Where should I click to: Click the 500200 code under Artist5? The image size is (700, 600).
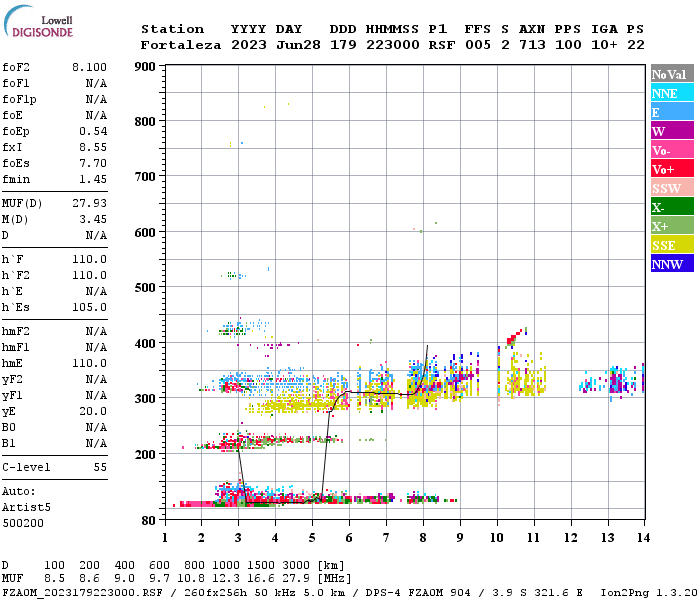coord(23,523)
